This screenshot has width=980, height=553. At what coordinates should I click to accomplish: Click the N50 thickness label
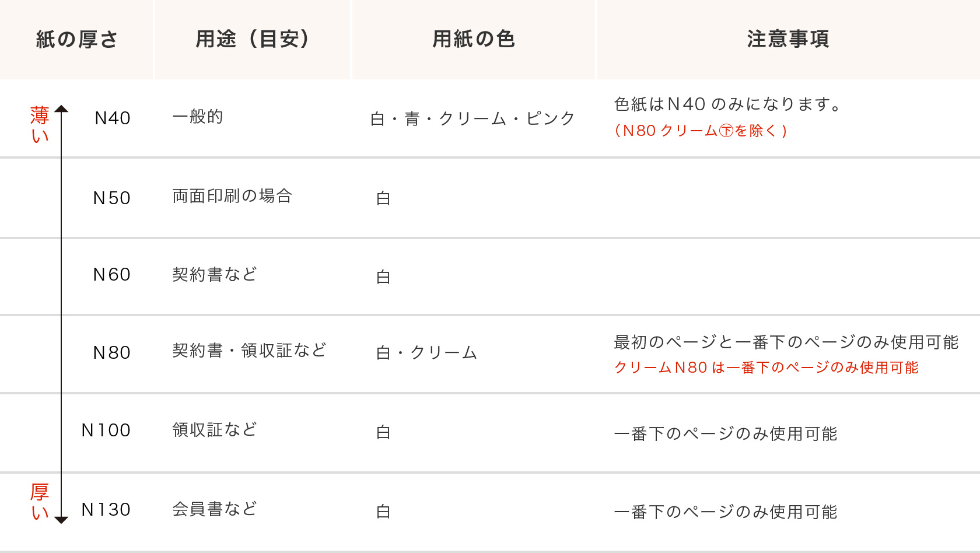tap(112, 198)
